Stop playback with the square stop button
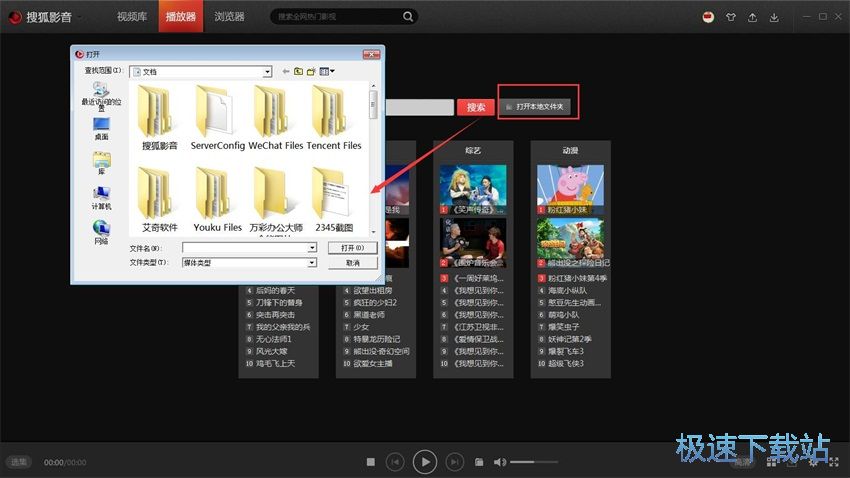The image size is (850, 478). coord(371,462)
